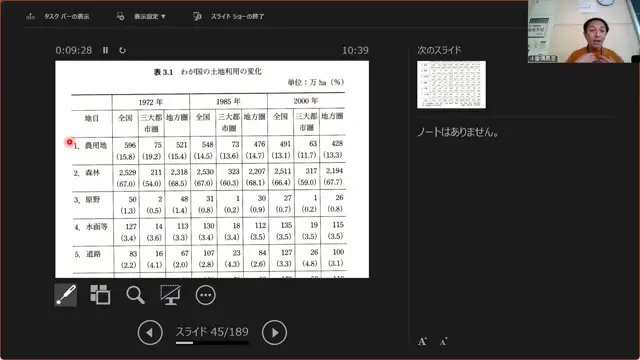Click the notes text ノートはありません。
The width and height of the screenshot is (640, 360).
458,132
